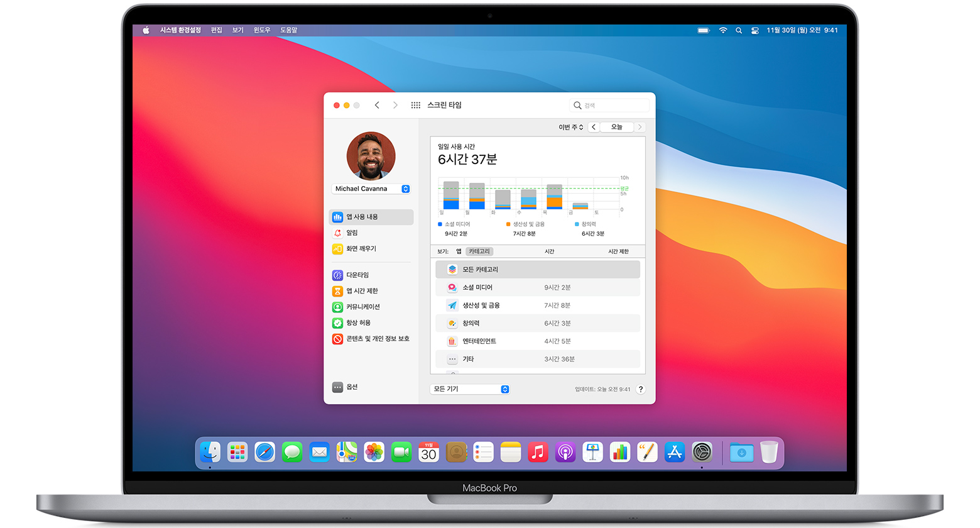Open the Michael Cavanna user dropdown
This screenshot has height=528, width=980.
click(x=371, y=189)
